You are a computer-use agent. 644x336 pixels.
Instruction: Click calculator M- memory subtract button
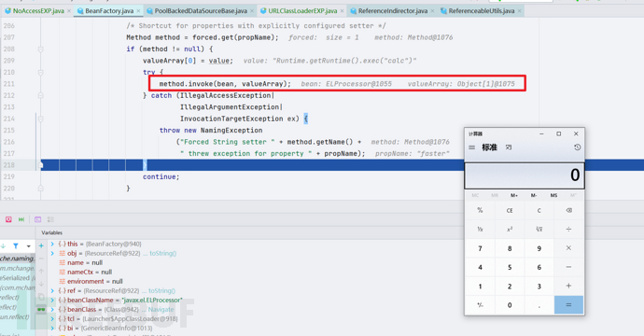click(534, 195)
